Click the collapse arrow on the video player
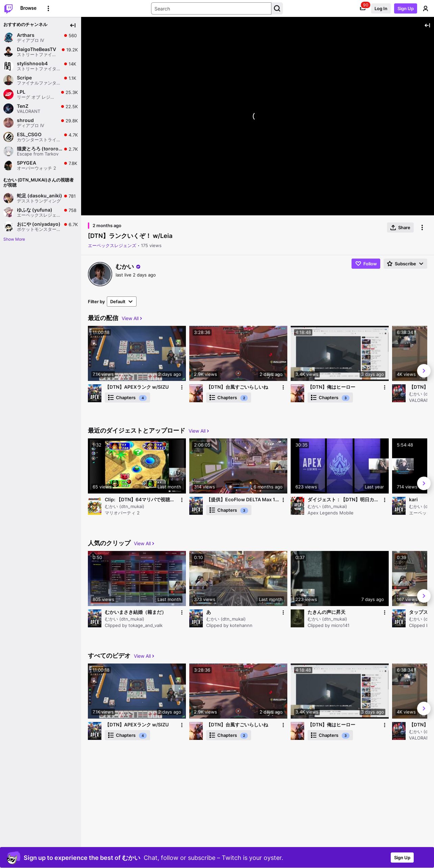Image resolution: width=434 pixels, height=868 pixels. click(x=427, y=25)
